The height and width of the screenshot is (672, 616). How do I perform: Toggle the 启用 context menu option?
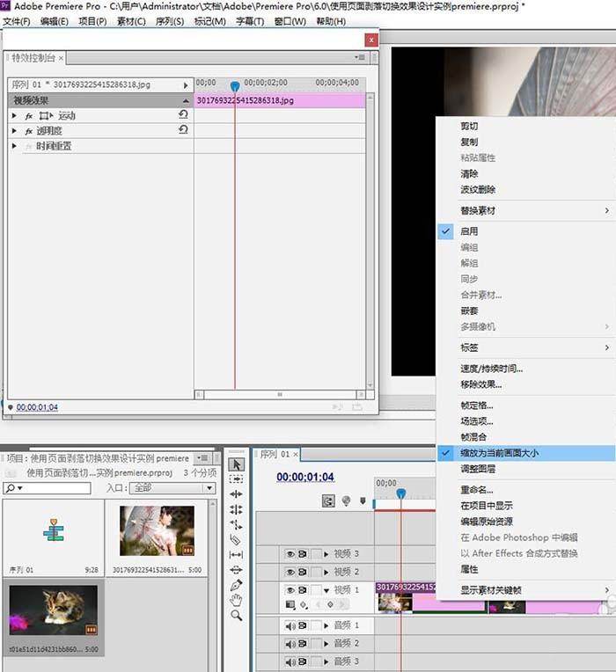coord(469,231)
